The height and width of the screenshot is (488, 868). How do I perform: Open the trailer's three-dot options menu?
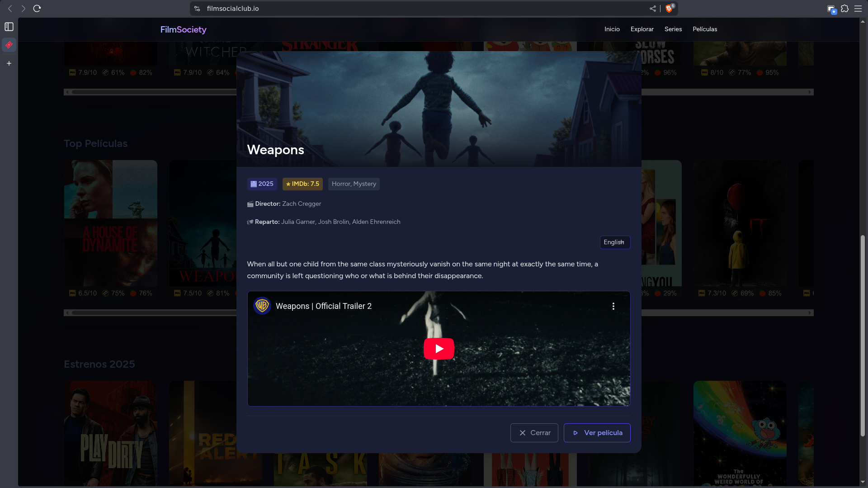[x=613, y=306]
